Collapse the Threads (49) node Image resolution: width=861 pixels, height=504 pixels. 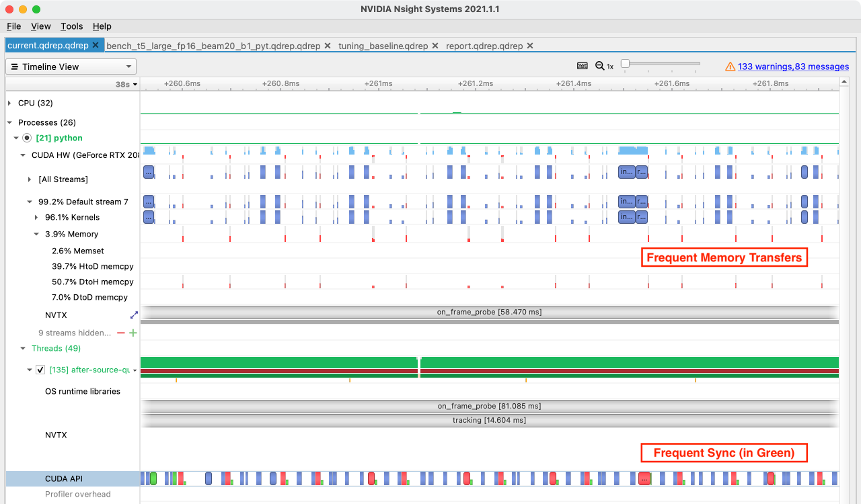(x=23, y=348)
